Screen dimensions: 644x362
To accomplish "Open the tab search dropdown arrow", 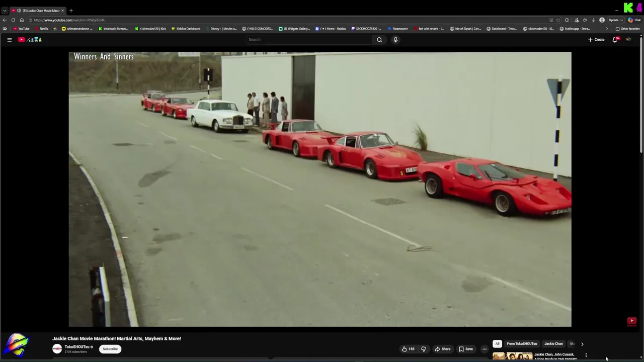I will pyautogui.click(x=5, y=11).
